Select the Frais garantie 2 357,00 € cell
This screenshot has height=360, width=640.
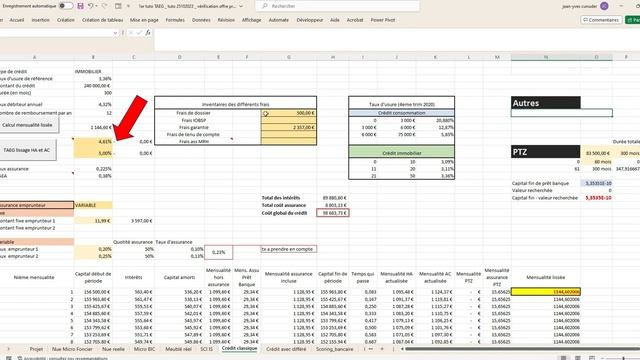(289, 127)
